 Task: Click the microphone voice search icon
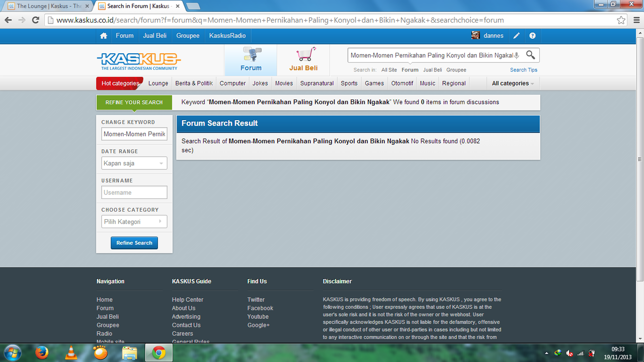tap(516, 55)
